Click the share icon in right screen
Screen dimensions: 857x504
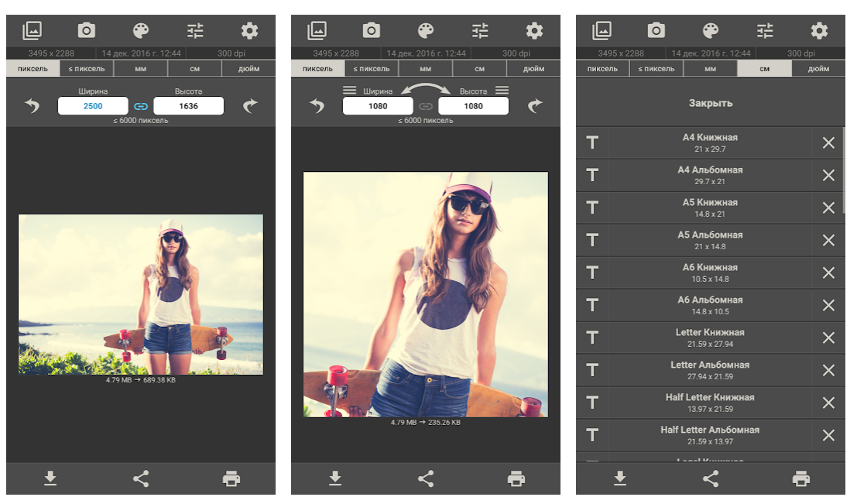pos(711,479)
